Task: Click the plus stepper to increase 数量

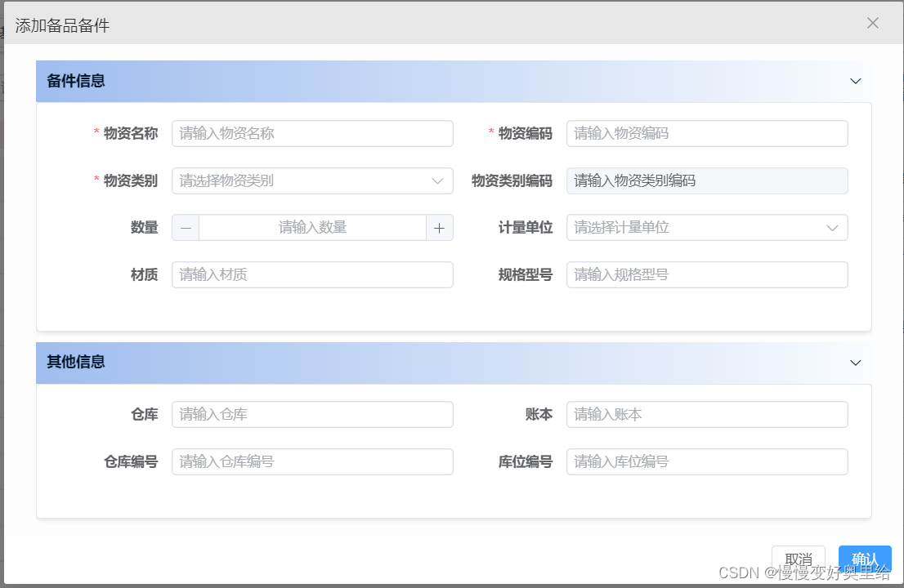Action: click(x=439, y=227)
